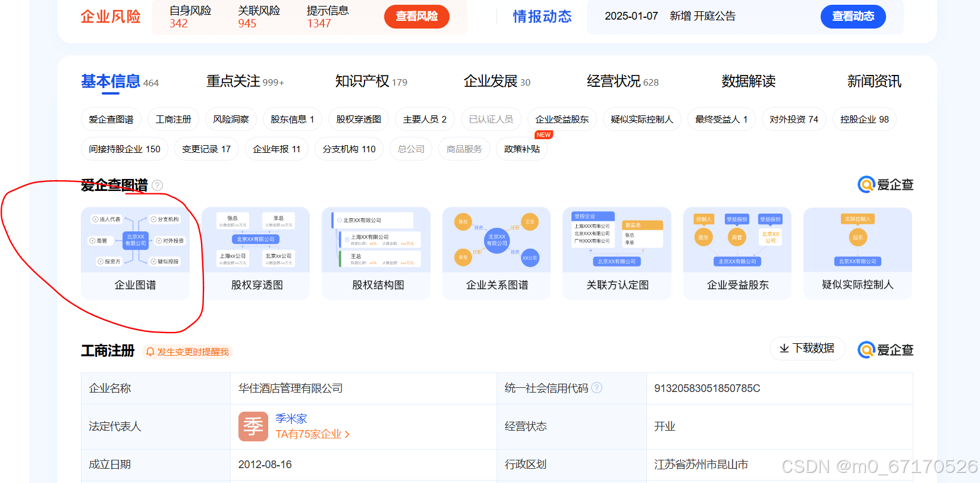Click the bell icon in 发生变更时提醒我
The image size is (980, 483).
pos(150,352)
